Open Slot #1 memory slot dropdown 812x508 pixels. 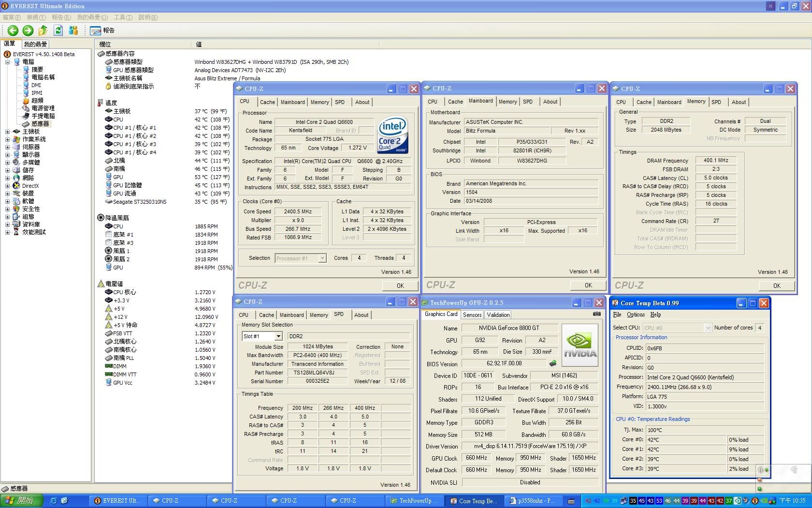278,336
